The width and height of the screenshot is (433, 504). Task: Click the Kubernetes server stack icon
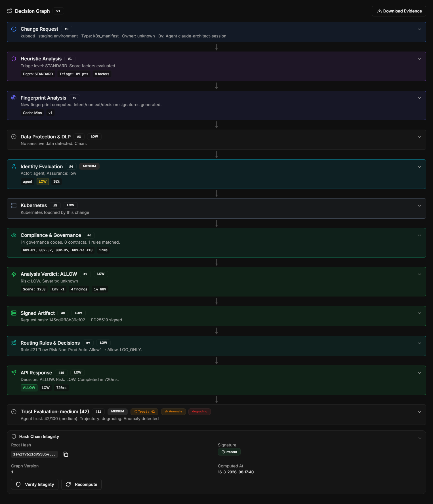click(x=14, y=205)
